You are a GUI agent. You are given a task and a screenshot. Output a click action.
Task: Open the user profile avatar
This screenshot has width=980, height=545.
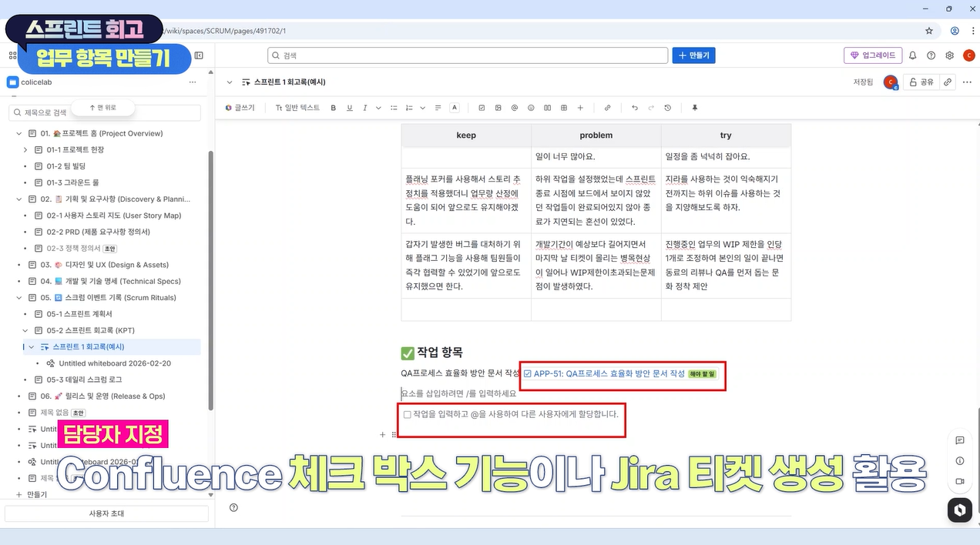968,55
